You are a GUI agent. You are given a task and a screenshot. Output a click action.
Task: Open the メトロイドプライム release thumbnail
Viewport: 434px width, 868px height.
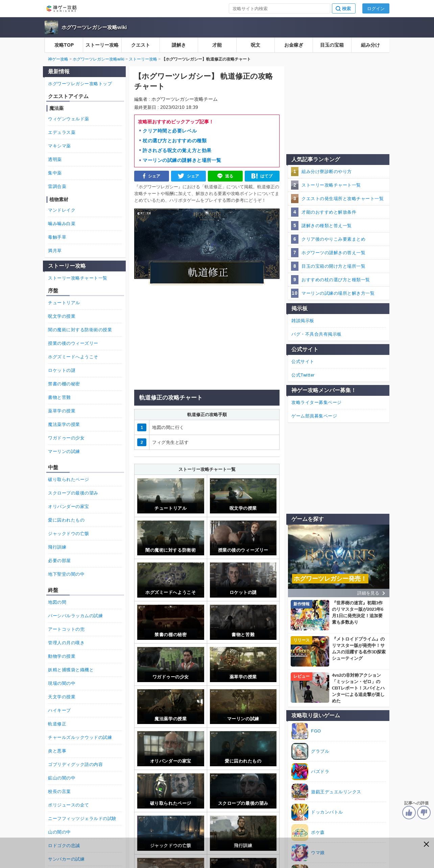tap(310, 651)
